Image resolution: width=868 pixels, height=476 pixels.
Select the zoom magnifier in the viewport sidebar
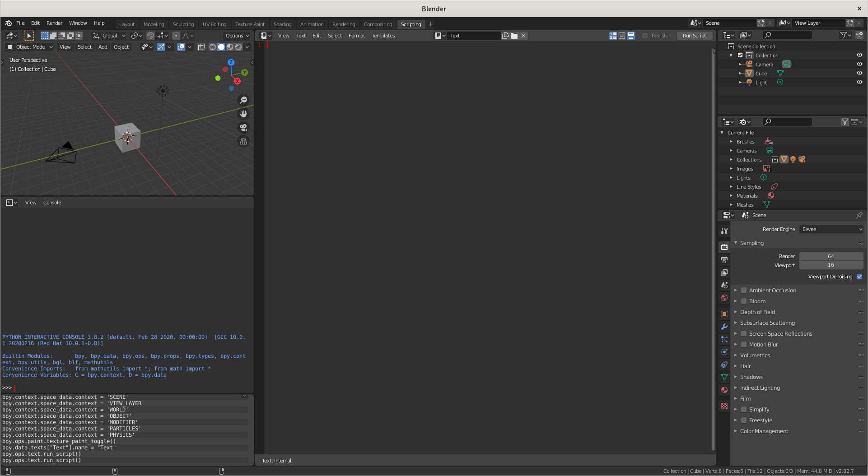click(x=243, y=100)
